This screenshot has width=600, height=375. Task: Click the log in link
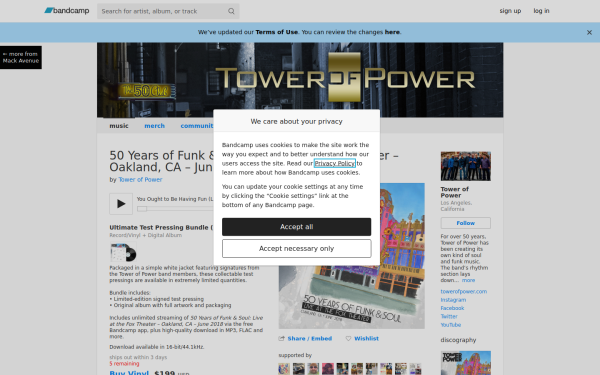click(541, 11)
